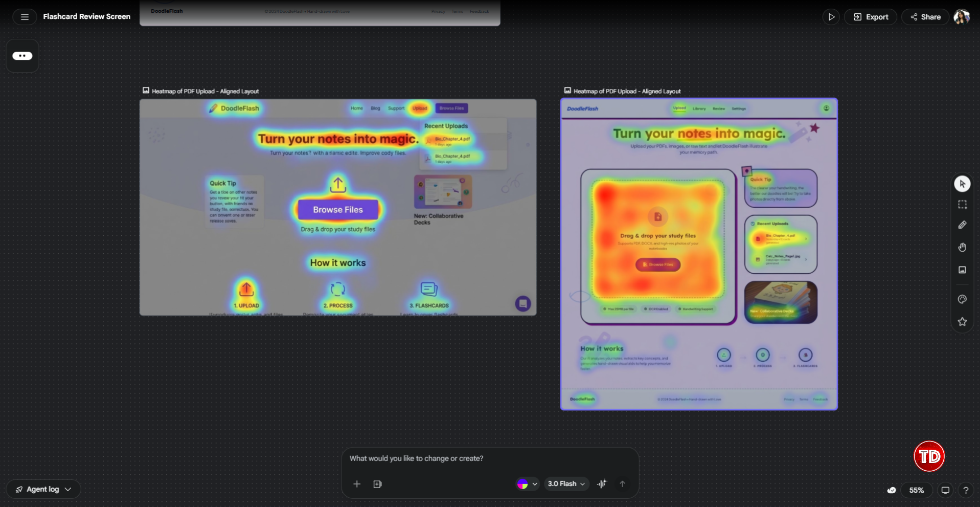Click the enhance prompt sparkle icon
This screenshot has width=980, height=507.
[602, 483]
